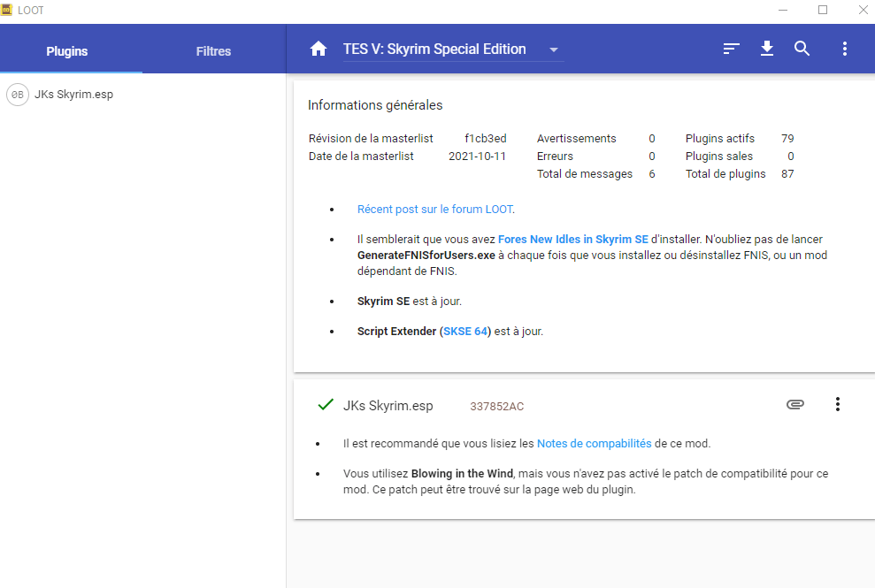Open JKs Skyrim.esp card three-dot menu
Viewport: 875px width, 588px height.
[x=837, y=405]
